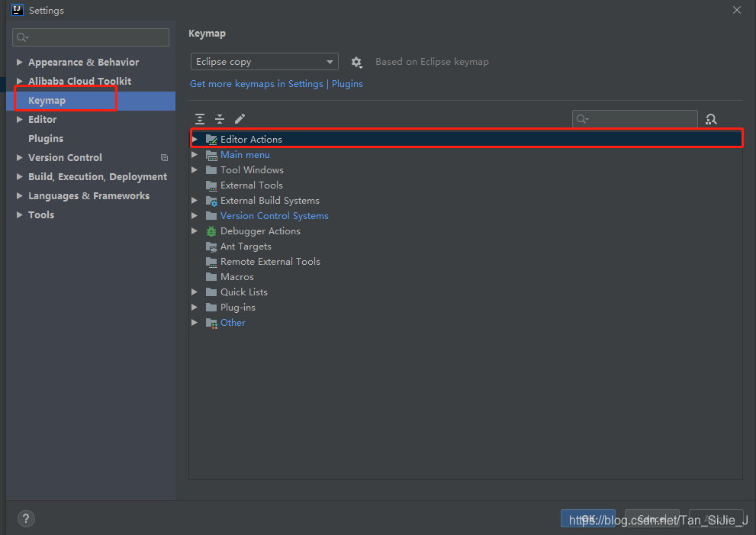Expand Appearance & Behavior settings arrow
Screen dimensions: 756x535
coord(19,63)
